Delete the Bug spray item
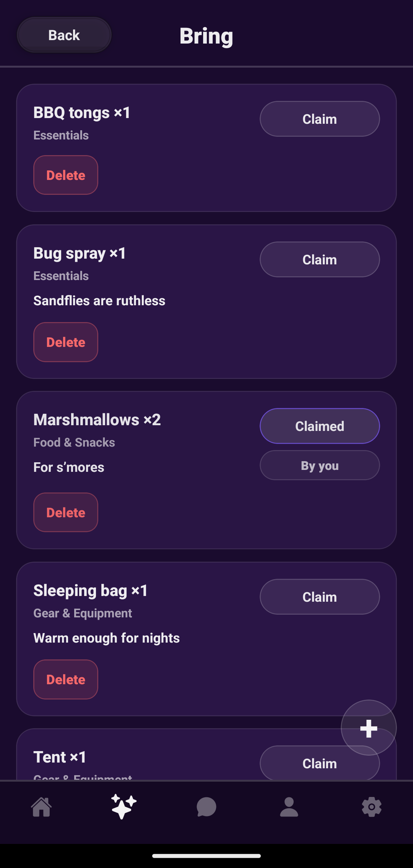 pyautogui.click(x=66, y=342)
